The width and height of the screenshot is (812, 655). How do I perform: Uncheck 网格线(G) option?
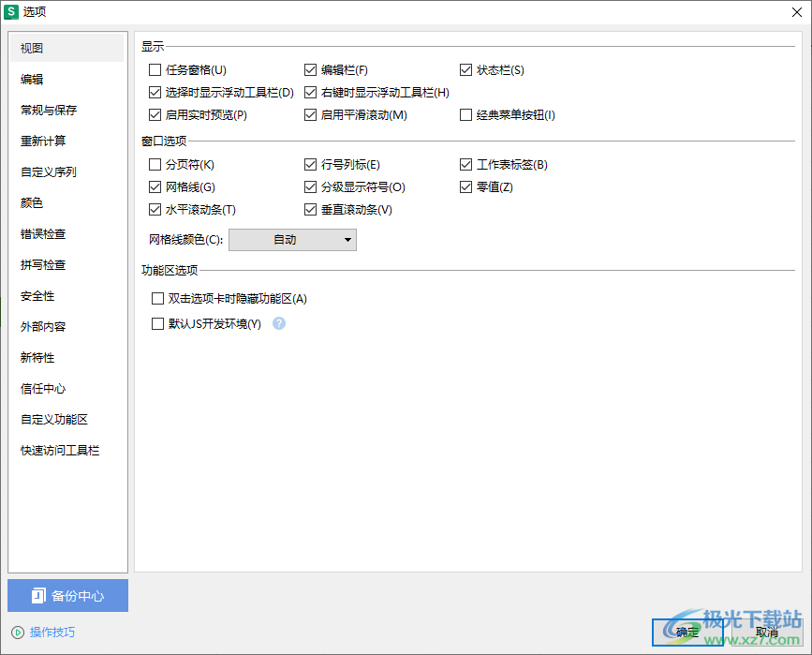(x=155, y=187)
